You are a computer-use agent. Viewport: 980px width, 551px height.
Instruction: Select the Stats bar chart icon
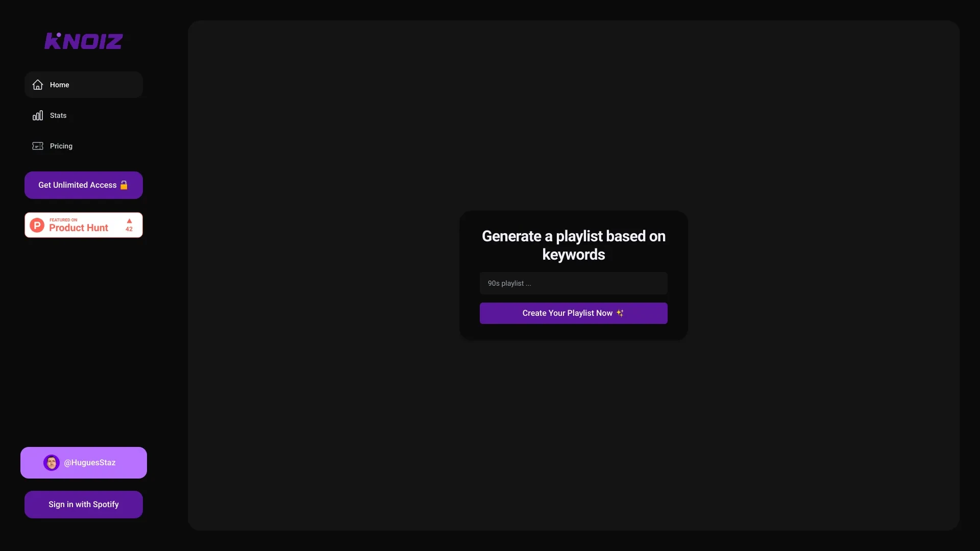click(37, 115)
